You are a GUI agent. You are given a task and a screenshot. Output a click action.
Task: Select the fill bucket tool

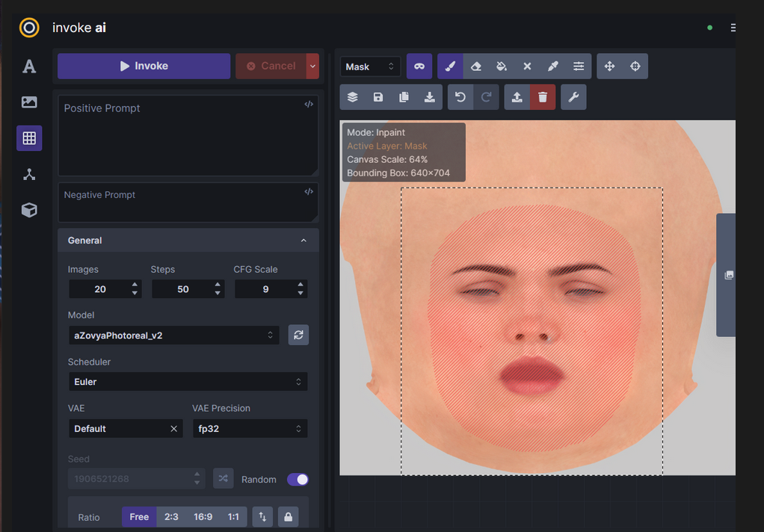502,66
